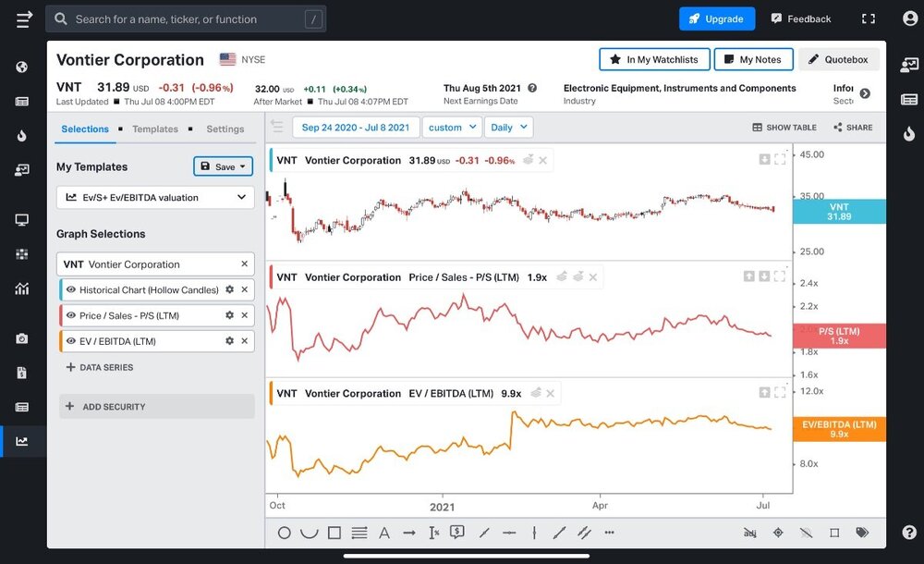Screen dimensions: 924x564
Task: Click the Upgrade button
Action: 717,18
